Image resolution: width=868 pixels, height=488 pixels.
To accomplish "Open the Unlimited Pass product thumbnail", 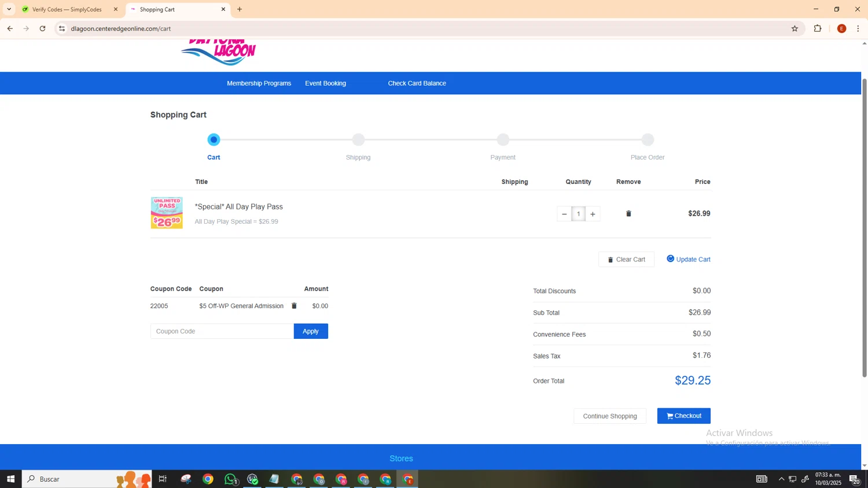I will point(167,213).
